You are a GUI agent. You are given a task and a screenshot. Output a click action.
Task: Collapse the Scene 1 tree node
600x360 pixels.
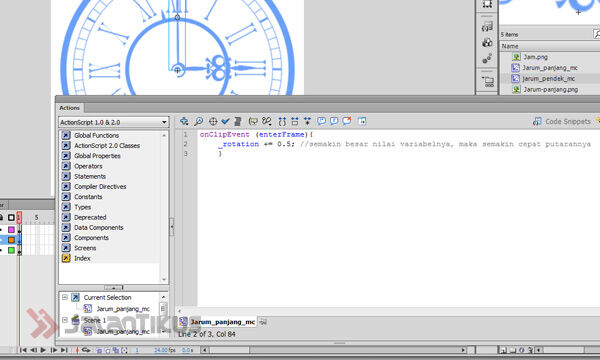pyautogui.click(x=65, y=320)
